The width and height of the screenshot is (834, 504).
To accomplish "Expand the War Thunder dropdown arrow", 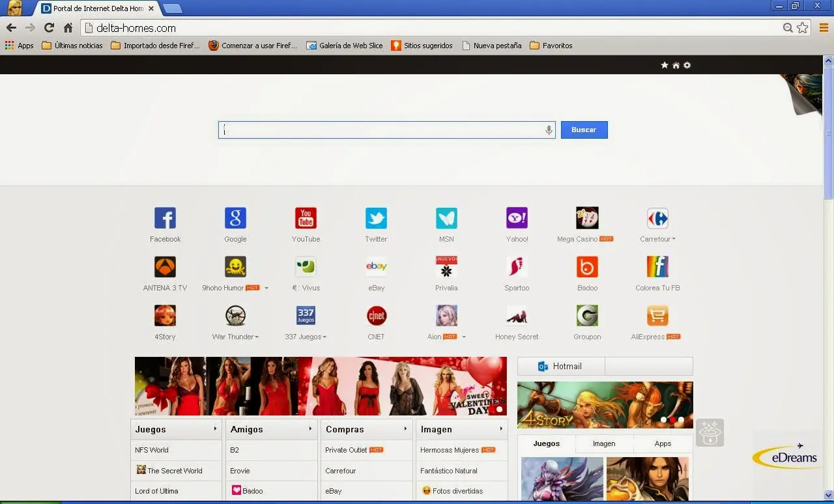I will click(257, 337).
